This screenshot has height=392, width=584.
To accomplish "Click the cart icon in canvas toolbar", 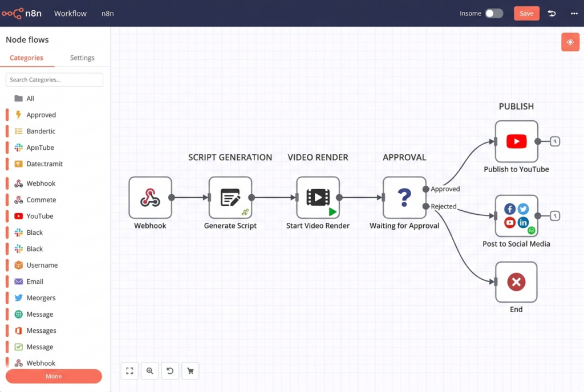I will point(190,371).
